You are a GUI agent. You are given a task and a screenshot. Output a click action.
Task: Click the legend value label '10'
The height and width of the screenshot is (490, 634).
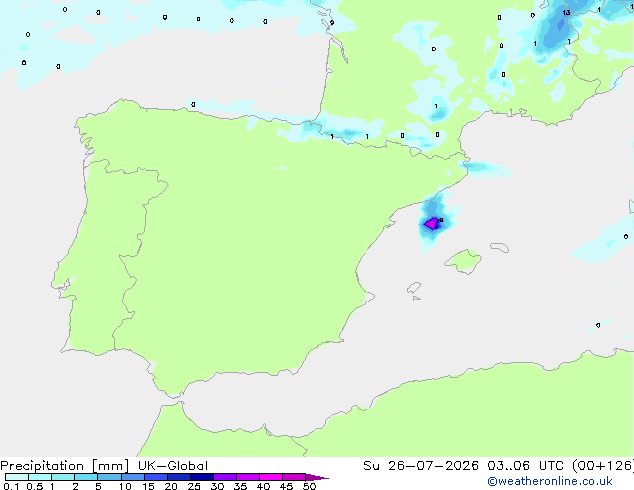(x=125, y=486)
